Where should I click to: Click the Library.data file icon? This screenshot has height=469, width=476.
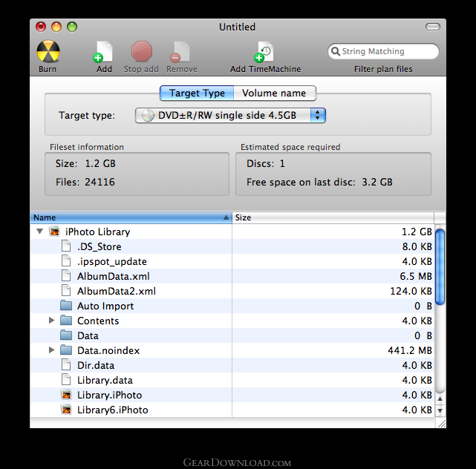click(x=66, y=380)
